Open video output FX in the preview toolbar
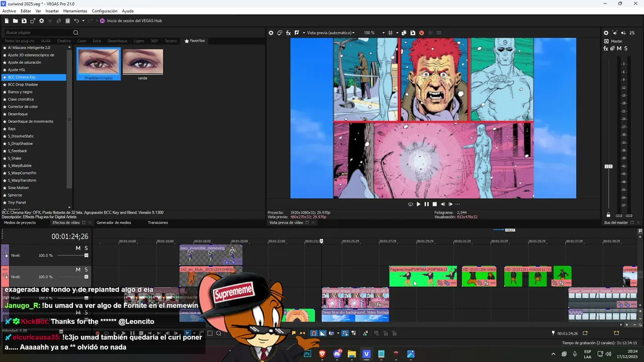Viewport: 644px width, 362px height. pos(288,33)
